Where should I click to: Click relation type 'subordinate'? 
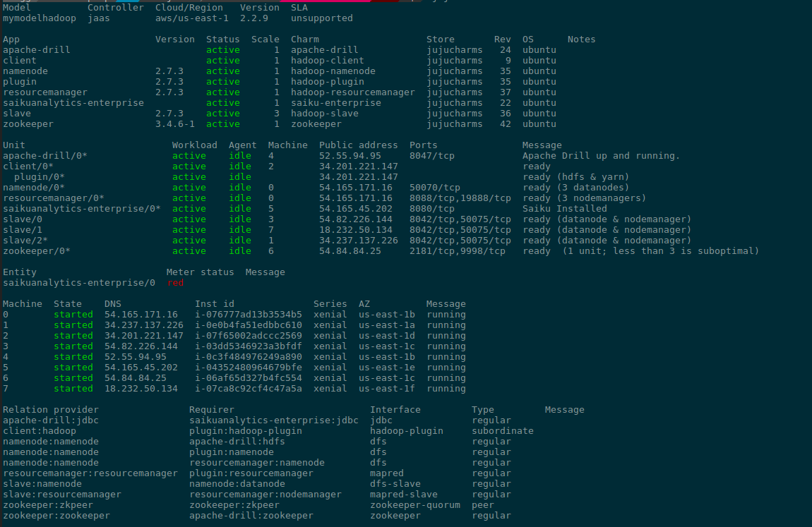[x=502, y=431]
